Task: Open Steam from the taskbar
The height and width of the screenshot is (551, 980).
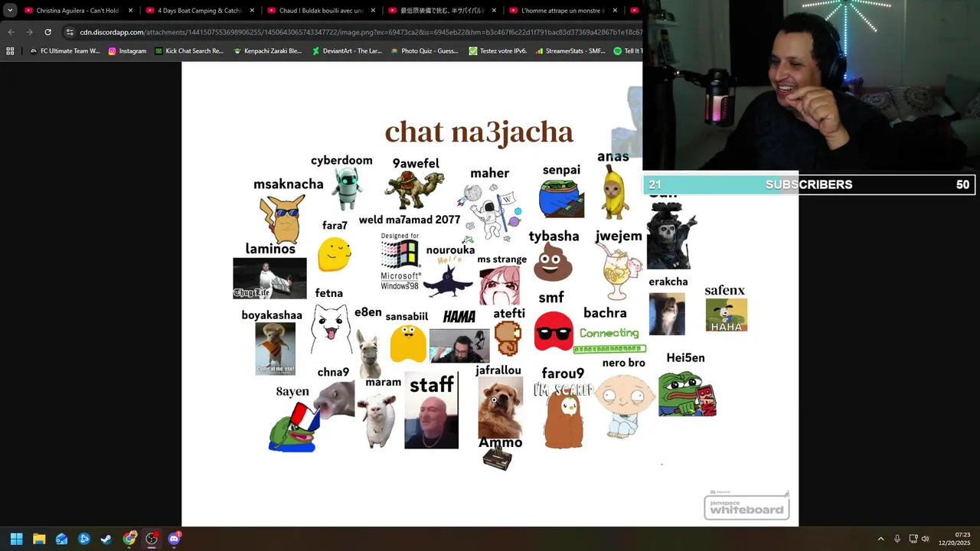Action: coord(106,539)
